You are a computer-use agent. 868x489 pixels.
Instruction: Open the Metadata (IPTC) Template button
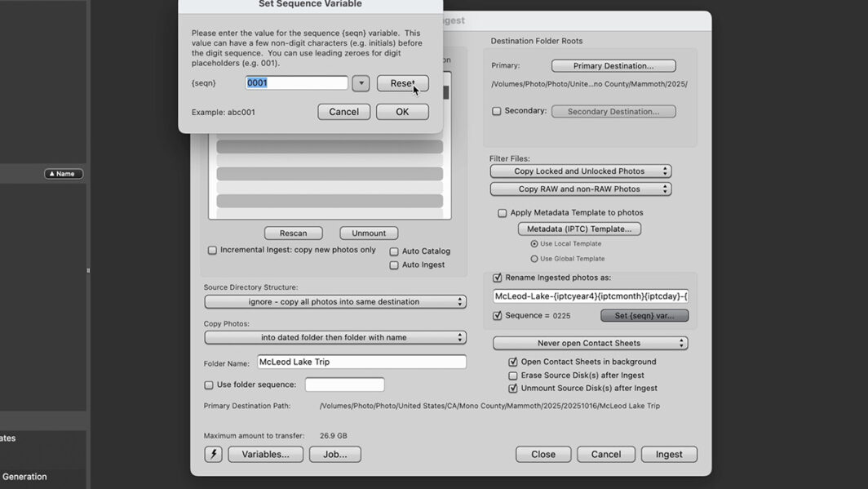pyautogui.click(x=579, y=229)
